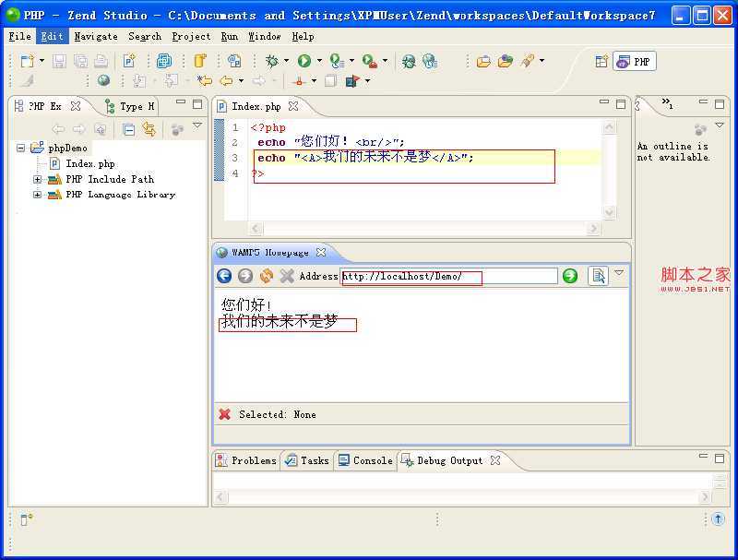Click code line 3 echo statement

coord(365,158)
